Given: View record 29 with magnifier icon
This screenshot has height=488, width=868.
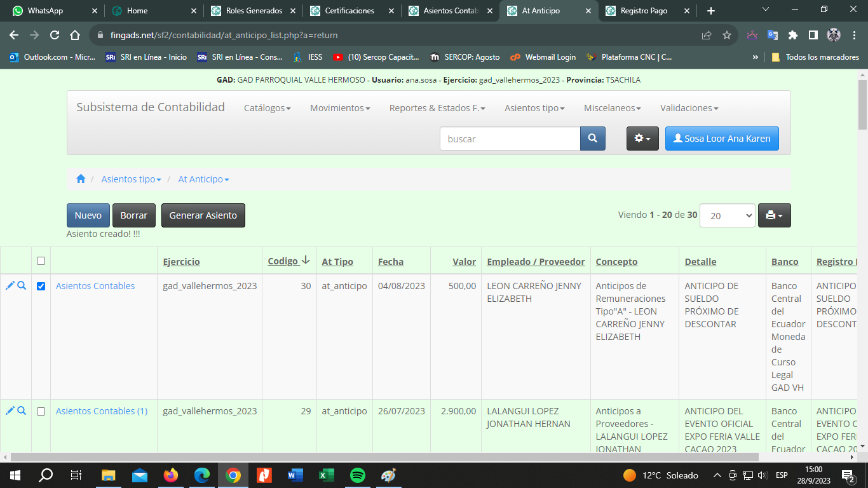Looking at the screenshot, I should click(x=22, y=411).
